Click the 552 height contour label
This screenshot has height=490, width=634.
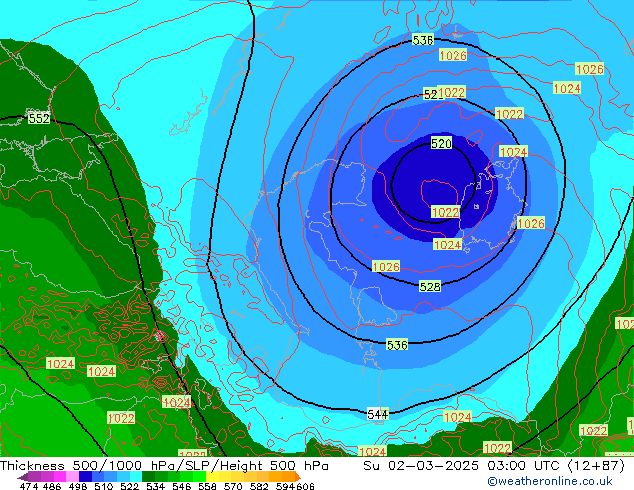coord(38,118)
